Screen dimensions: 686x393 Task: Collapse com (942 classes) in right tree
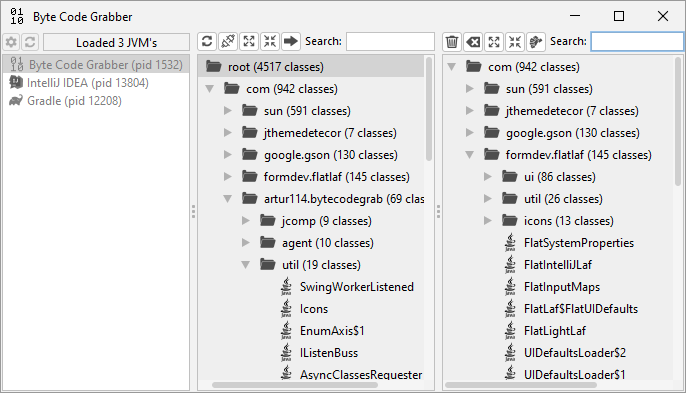pos(452,67)
